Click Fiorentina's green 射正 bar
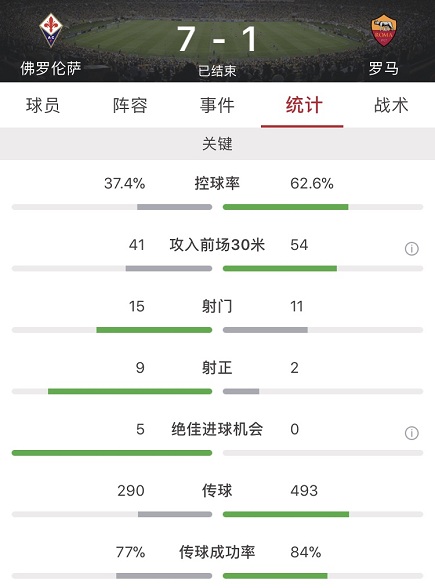This screenshot has height=588, width=435. point(130,392)
